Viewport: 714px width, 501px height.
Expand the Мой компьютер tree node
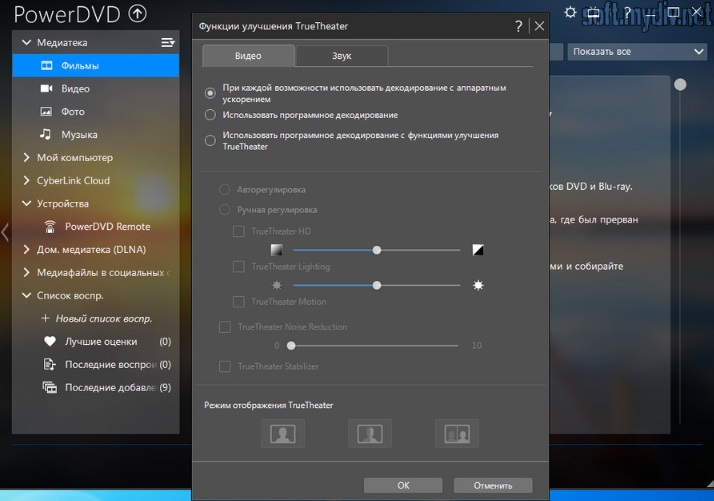[27, 158]
